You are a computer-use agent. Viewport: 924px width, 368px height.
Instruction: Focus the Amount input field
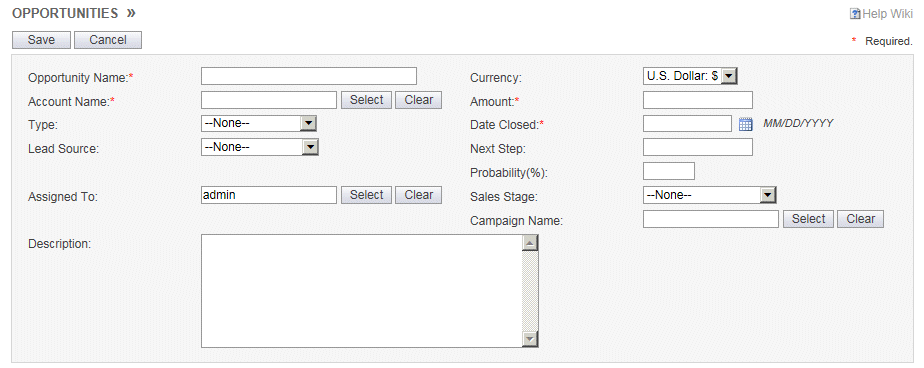tap(698, 100)
